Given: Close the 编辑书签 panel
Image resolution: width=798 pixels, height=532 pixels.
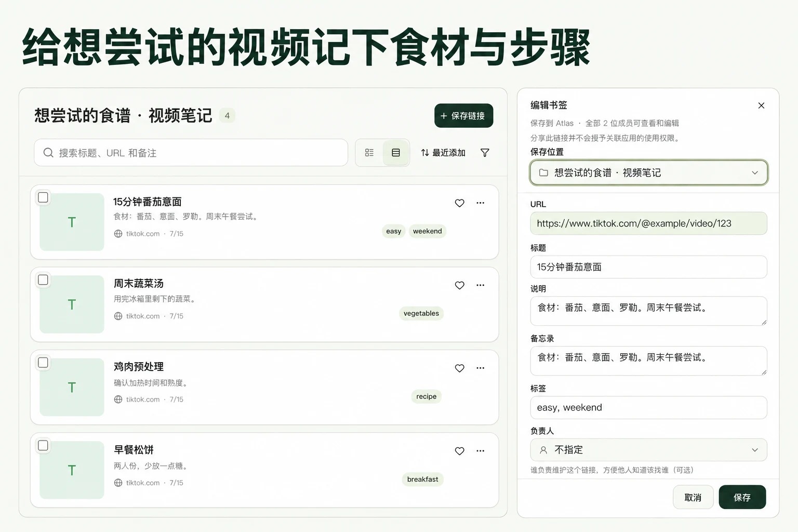Looking at the screenshot, I should coord(761,105).
